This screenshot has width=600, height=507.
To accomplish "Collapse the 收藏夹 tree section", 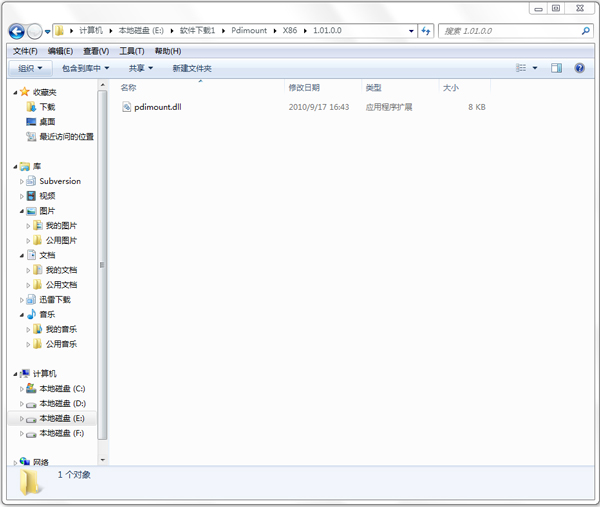I will (x=14, y=92).
